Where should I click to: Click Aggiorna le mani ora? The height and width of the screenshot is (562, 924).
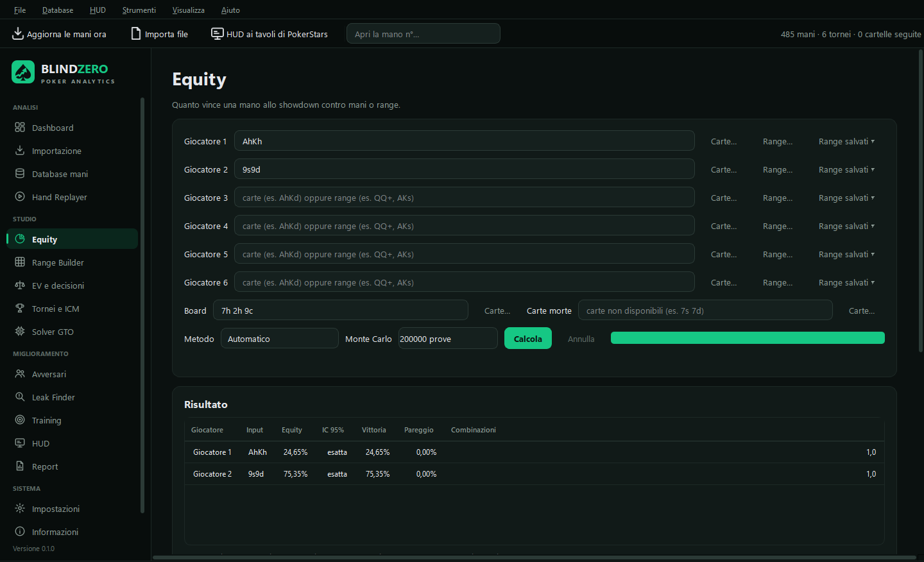[x=59, y=33]
